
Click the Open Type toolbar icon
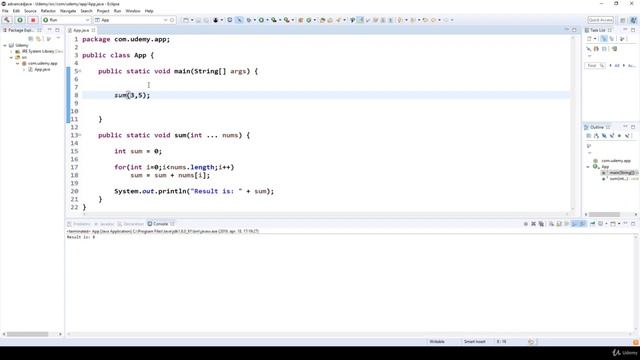(x=322, y=20)
